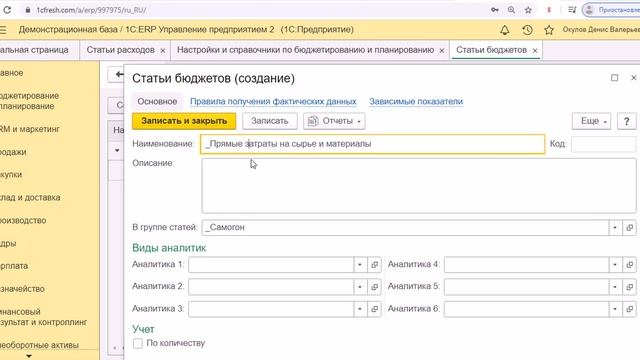
Task: Click into the Код field
Action: point(603,144)
